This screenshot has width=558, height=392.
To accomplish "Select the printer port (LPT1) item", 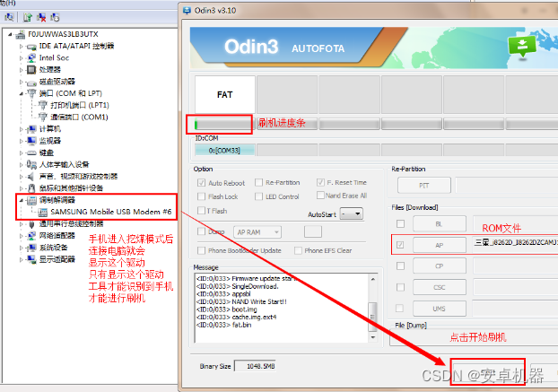I will point(80,105).
